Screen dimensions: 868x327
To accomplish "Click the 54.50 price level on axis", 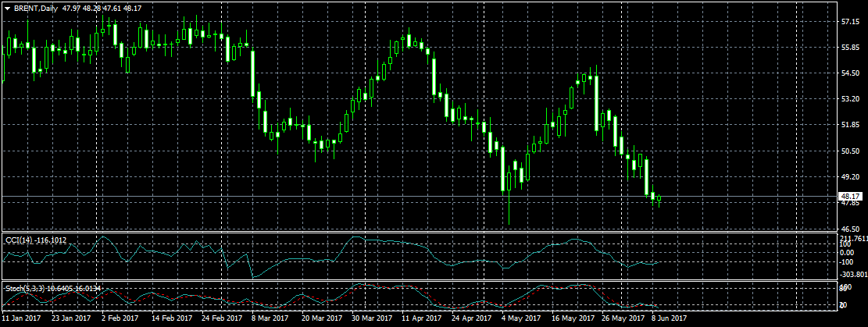I will 849,73.
